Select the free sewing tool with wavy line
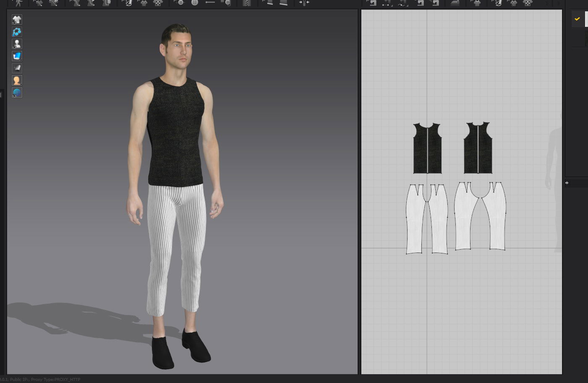588x383 pixels. coord(402,3)
